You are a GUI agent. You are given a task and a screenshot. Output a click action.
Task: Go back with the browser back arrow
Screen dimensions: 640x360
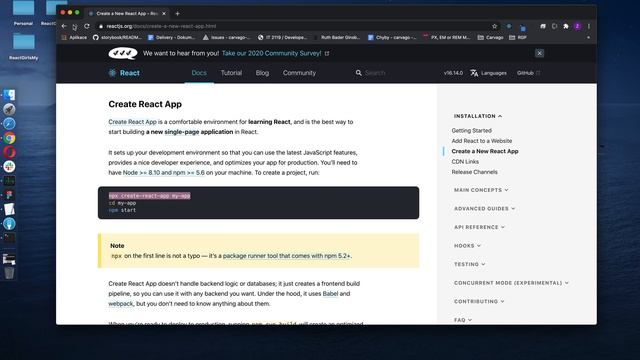click(64, 26)
